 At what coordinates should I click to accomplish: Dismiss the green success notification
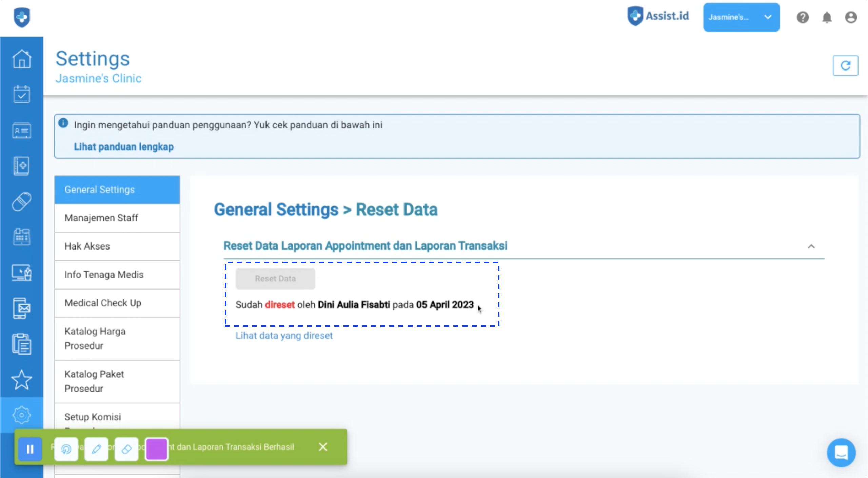pos(323,447)
